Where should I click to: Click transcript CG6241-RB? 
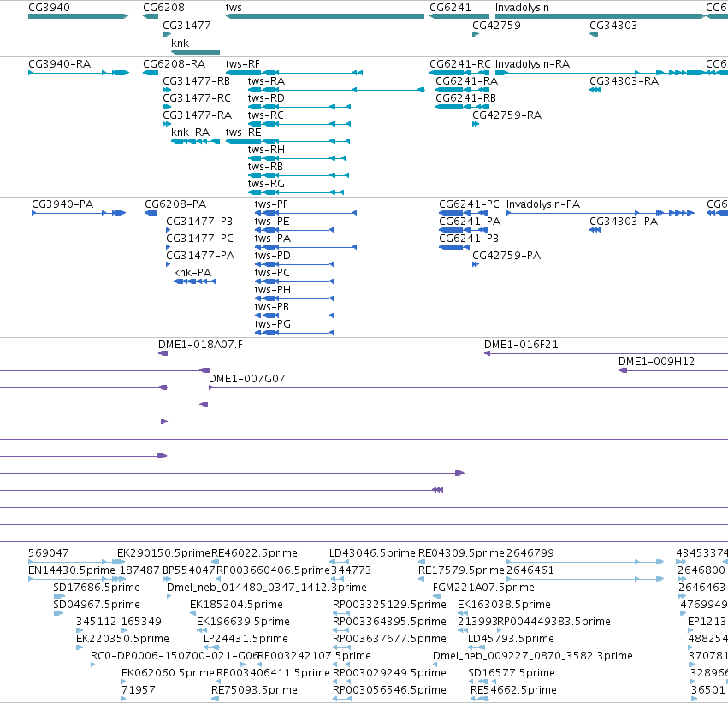[x=465, y=98]
